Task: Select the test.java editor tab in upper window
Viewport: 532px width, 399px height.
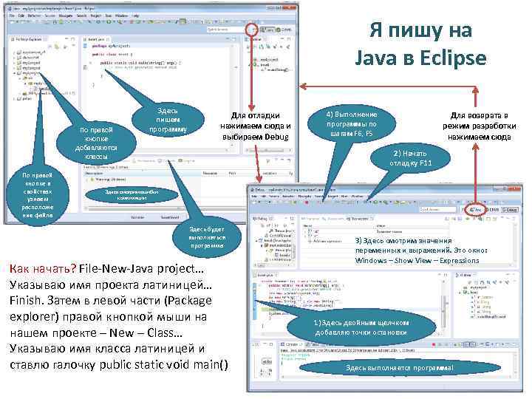Action: [96, 39]
